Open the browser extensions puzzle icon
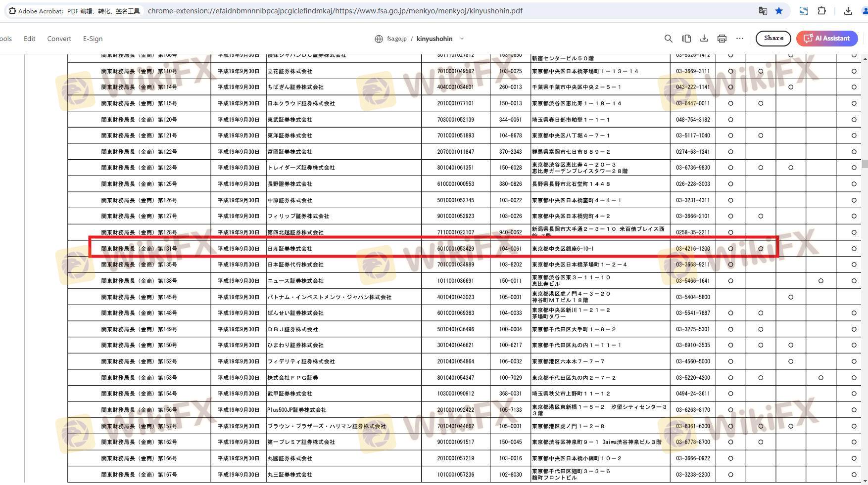The width and height of the screenshot is (868, 485). point(821,11)
